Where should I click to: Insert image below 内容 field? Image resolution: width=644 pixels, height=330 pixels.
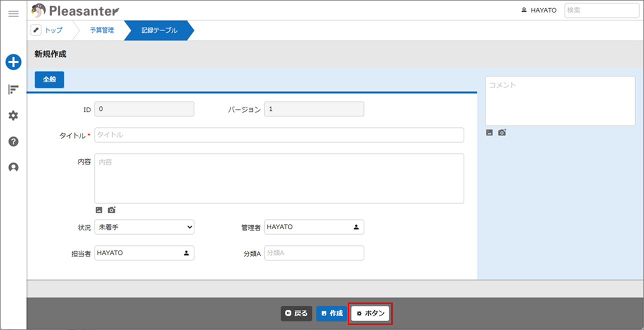(x=99, y=210)
